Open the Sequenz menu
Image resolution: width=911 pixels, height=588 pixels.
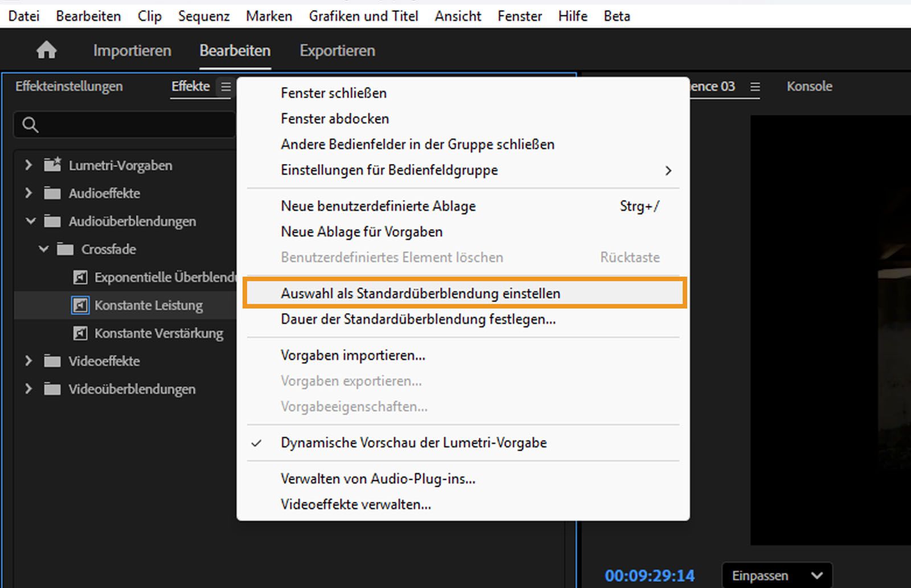click(x=204, y=16)
